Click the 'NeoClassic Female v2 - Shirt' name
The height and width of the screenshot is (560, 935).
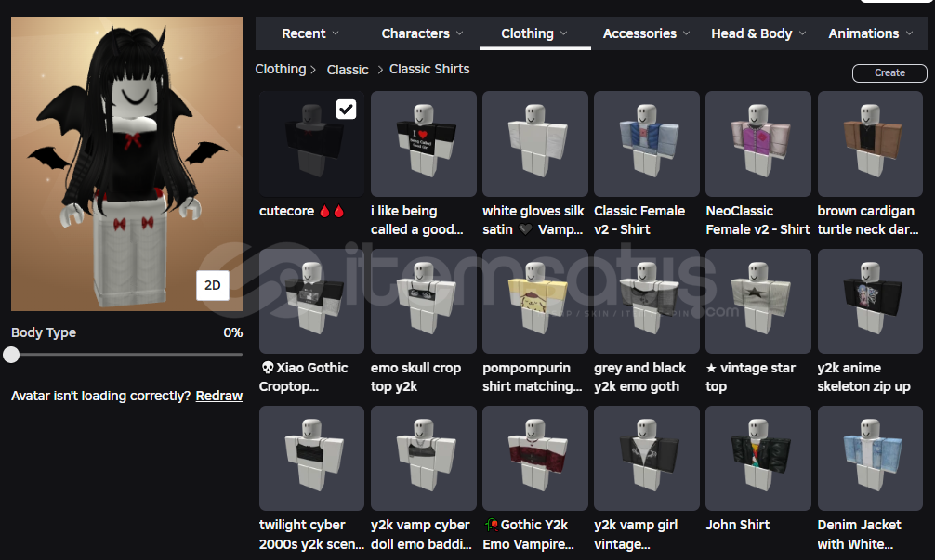pyautogui.click(x=757, y=220)
